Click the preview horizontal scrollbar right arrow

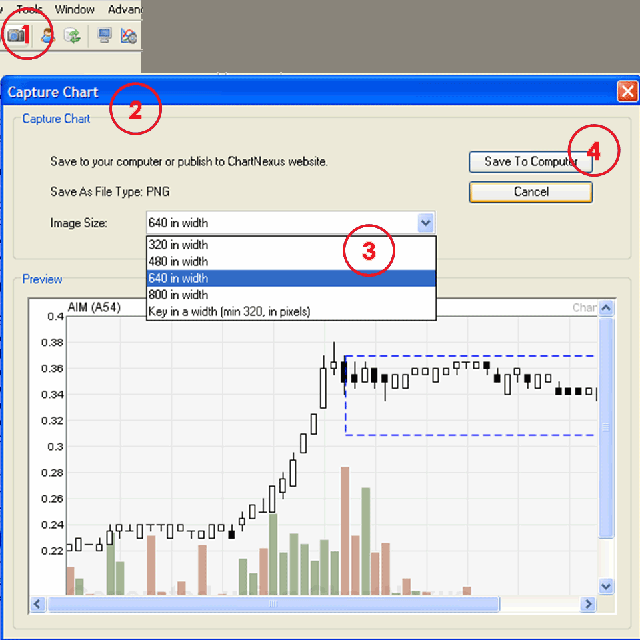coord(588,604)
